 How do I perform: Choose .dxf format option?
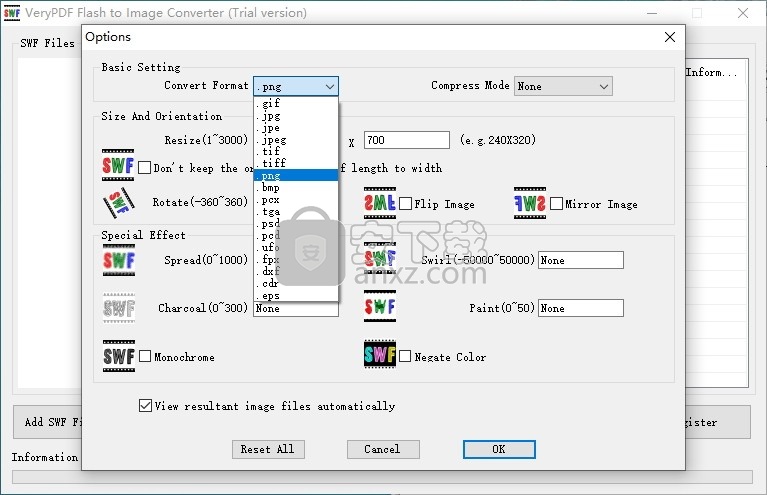coord(296,271)
